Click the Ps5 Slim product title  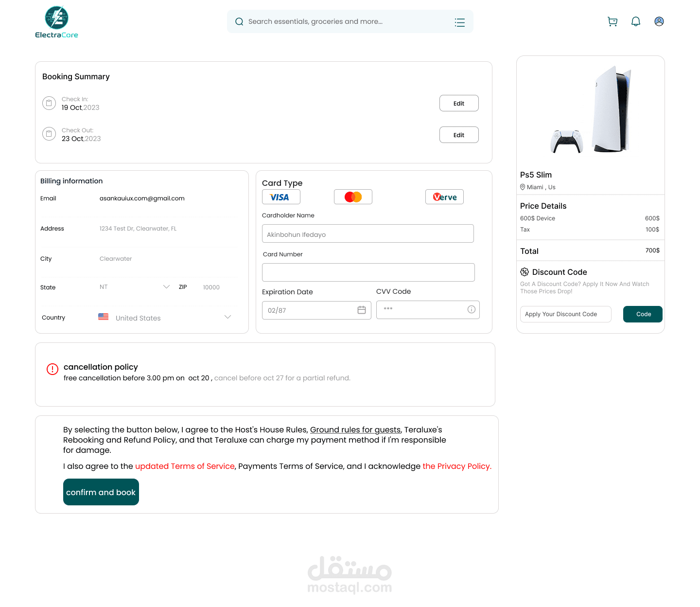tap(536, 175)
